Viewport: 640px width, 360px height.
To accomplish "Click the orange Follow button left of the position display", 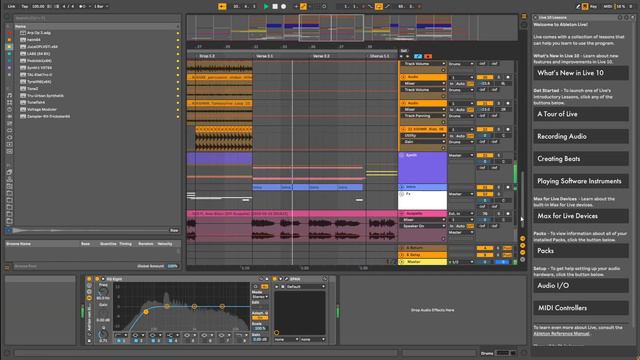I will 222,7.
